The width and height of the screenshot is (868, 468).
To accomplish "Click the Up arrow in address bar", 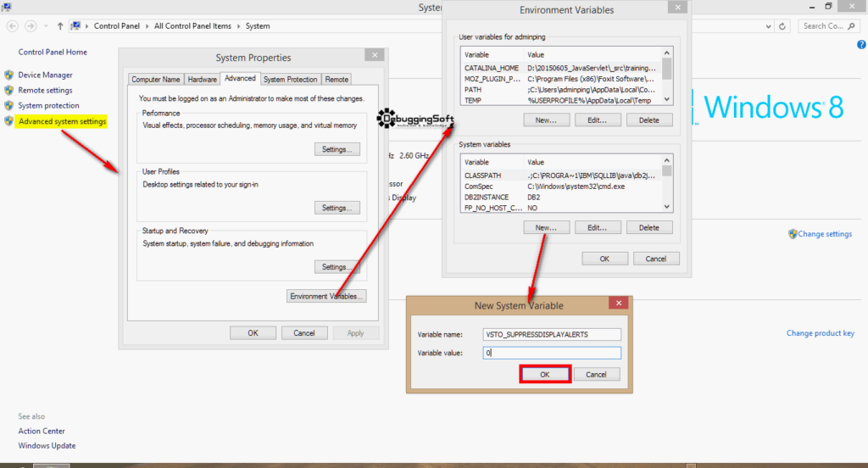I will point(60,26).
